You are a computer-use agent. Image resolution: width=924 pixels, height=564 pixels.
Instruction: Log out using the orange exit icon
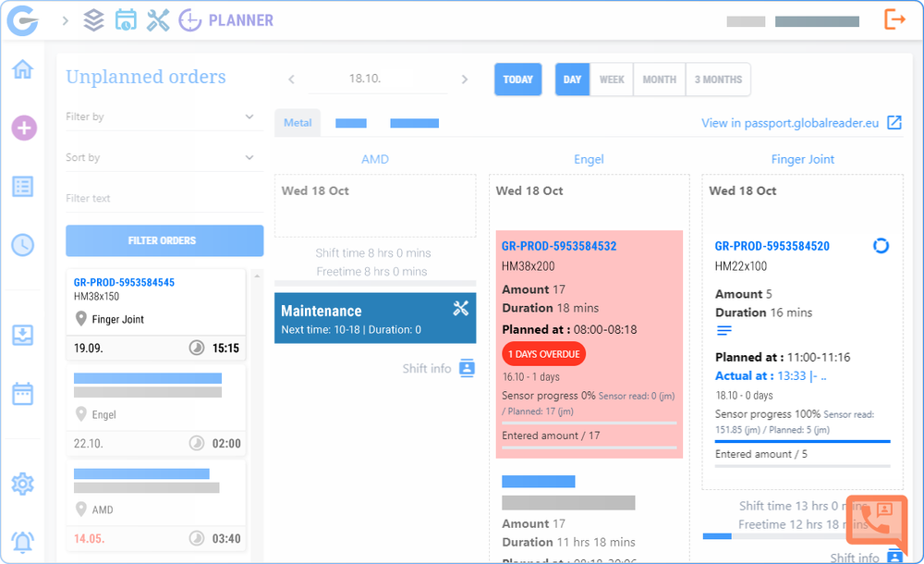click(x=894, y=19)
